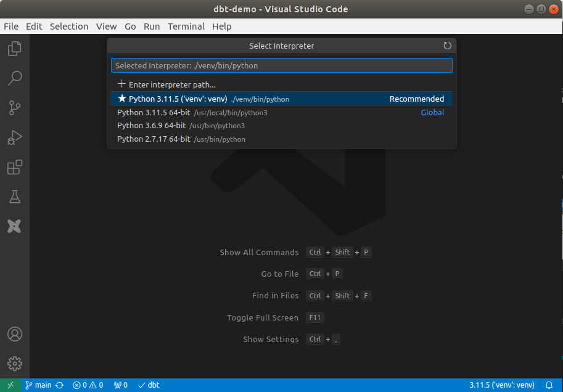Click the F11 key label
563x392 pixels.
point(314,317)
